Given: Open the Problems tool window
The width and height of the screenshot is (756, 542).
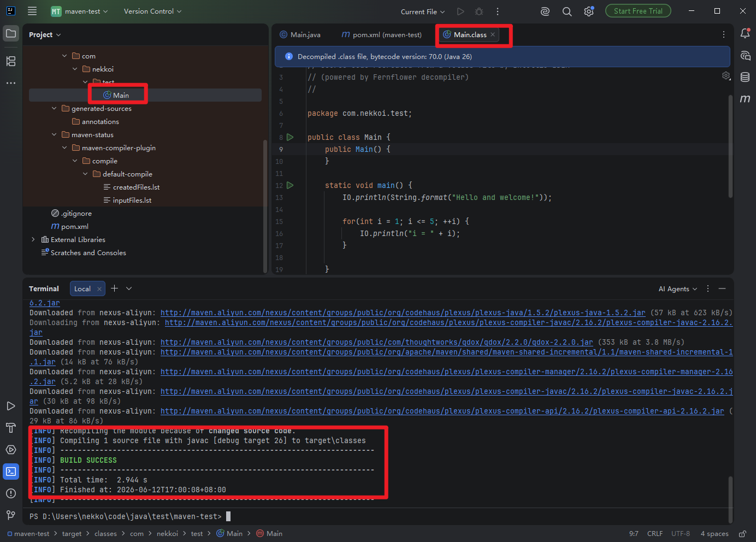Looking at the screenshot, I should click(11, 493).
